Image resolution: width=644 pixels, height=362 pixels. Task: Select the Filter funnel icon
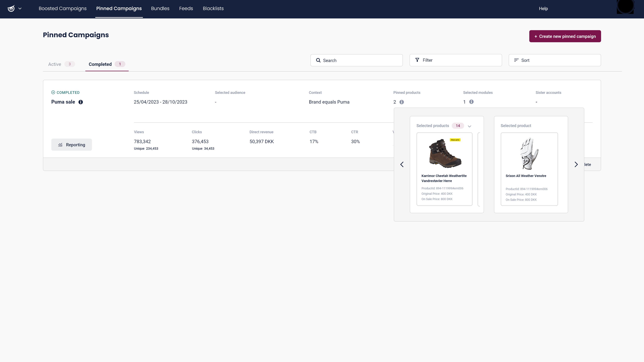tap(417, 60)
